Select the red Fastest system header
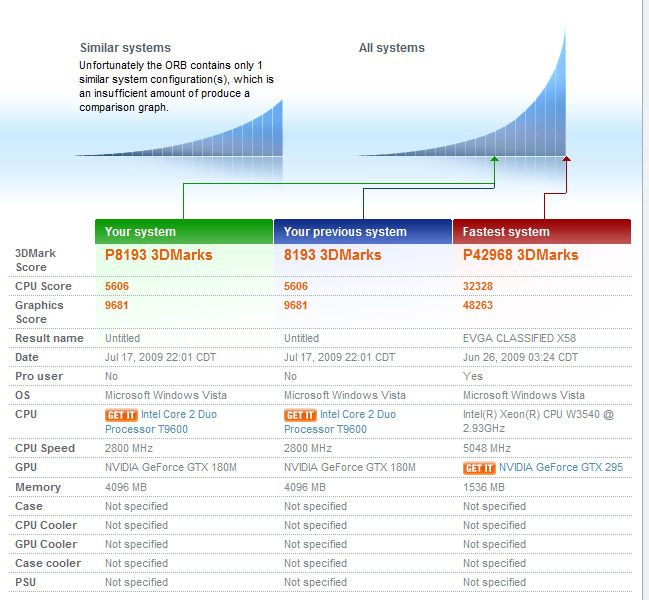This screenshot has height=600, width=649. (x=542, y=232)
